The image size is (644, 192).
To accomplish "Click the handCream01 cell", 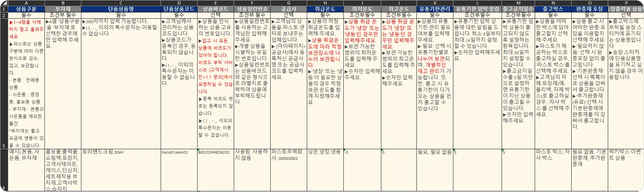I will (179, 170).
